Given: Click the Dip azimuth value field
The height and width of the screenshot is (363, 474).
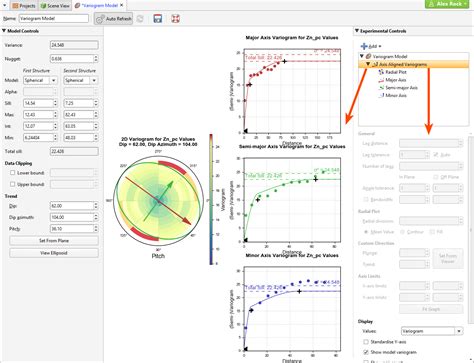Looking at the screenshot, I should tap(72, 217).
